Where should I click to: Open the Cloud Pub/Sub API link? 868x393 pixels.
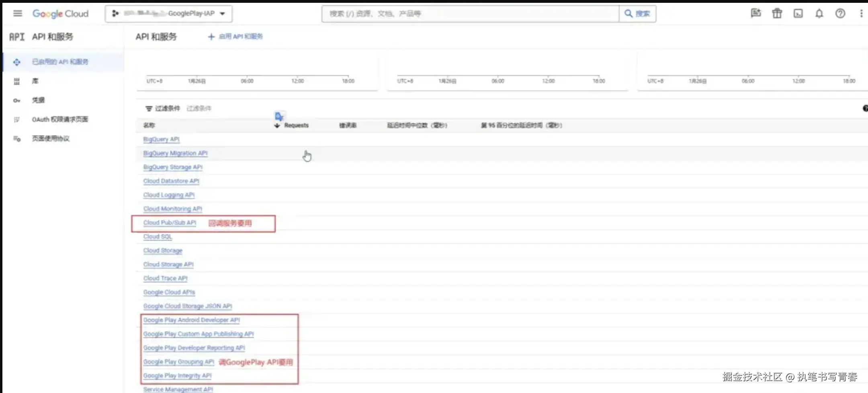pyautogui.click(x=170, y=223)
